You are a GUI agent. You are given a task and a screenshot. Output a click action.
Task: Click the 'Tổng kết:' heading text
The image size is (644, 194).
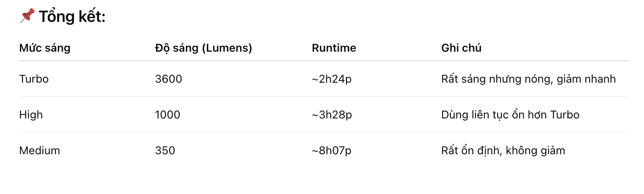[x=72, y=17]
